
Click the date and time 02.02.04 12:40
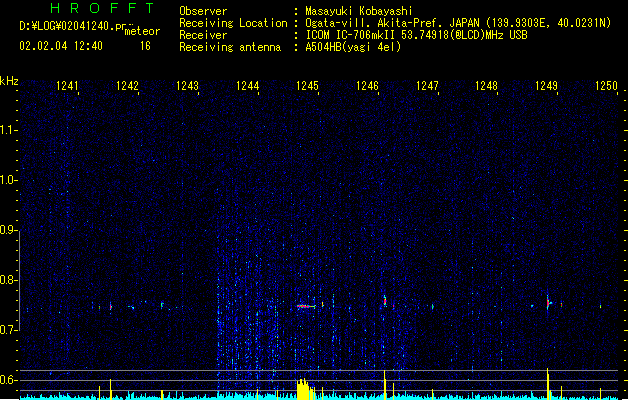61,46
